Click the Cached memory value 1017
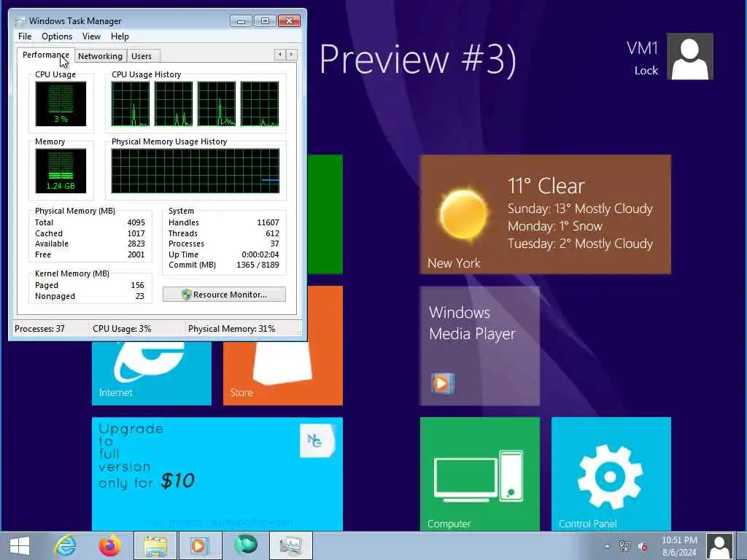 pos(136,233)
